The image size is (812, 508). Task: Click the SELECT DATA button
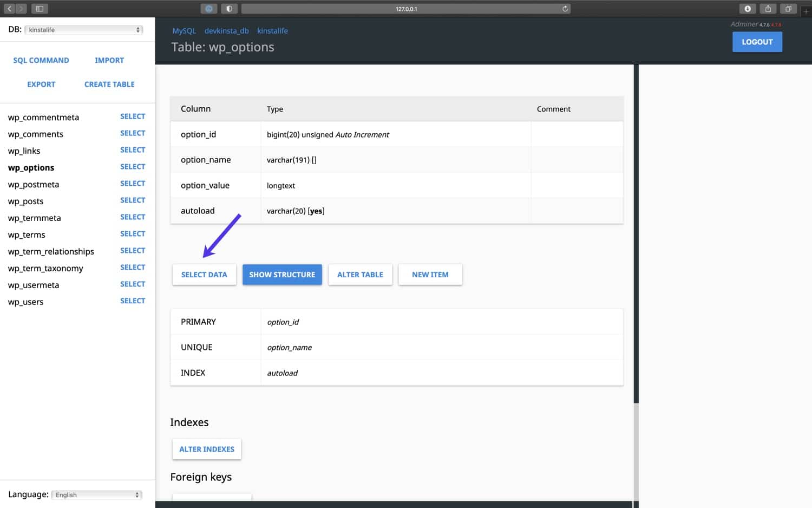click(x=204, y=275)
